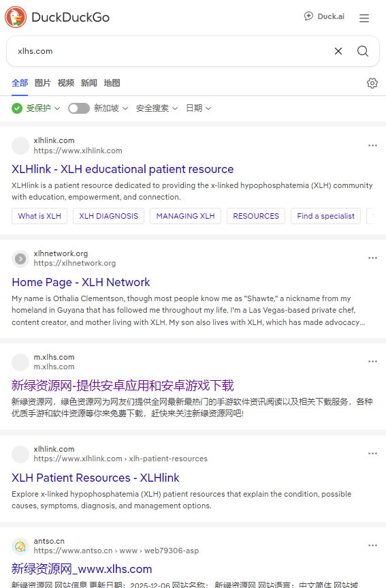Screen dimensions: 386x588
Task: Open Home Page - XLH Network result
Action: click(x=80, y=282)
